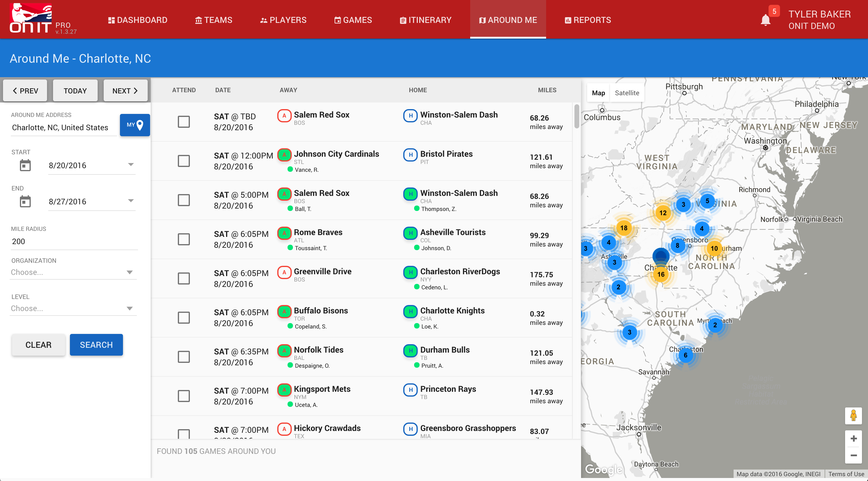Click the notification bell showing 5 alerts
The height and width of the screenshot is (481, 868).
(x=766, y=20)
